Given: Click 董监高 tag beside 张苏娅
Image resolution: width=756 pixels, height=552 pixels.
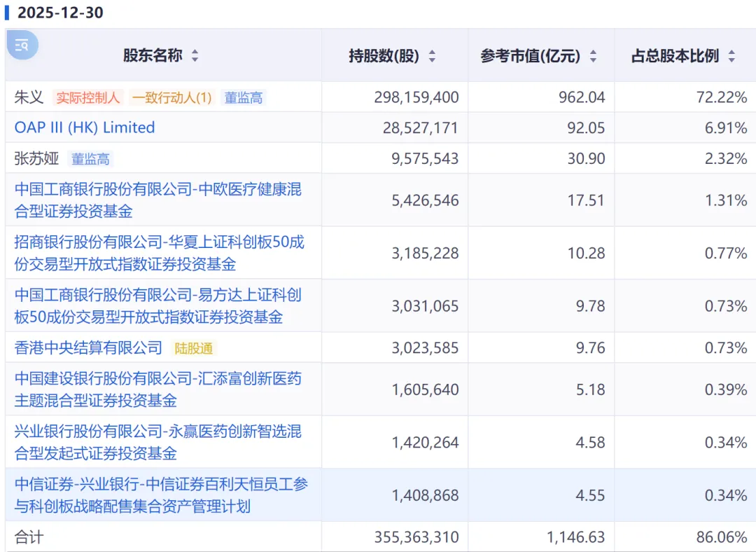Looking at the screenshot, I should pos(90,159).
